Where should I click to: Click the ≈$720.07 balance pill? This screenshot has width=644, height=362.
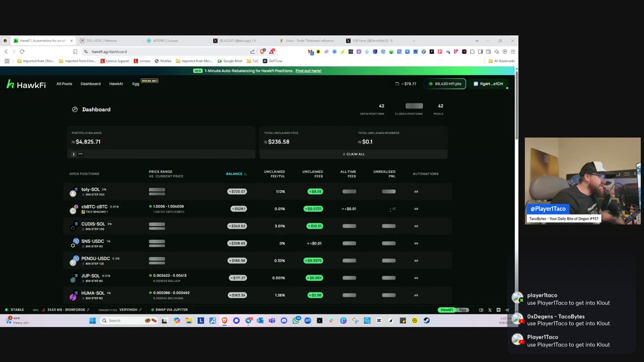coord(237,192)
